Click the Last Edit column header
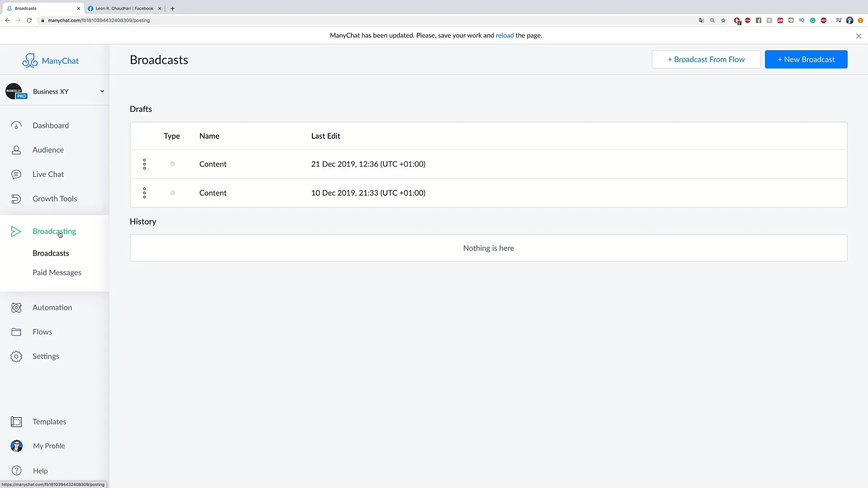This screenshot has height=488, width=868. [x=325, y=136]
